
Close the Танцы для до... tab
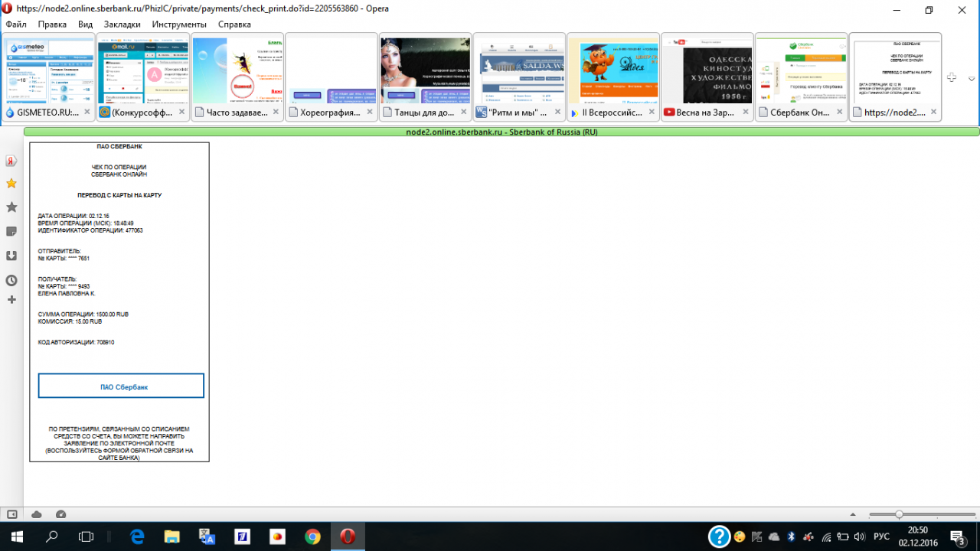[x=464, y=112]
